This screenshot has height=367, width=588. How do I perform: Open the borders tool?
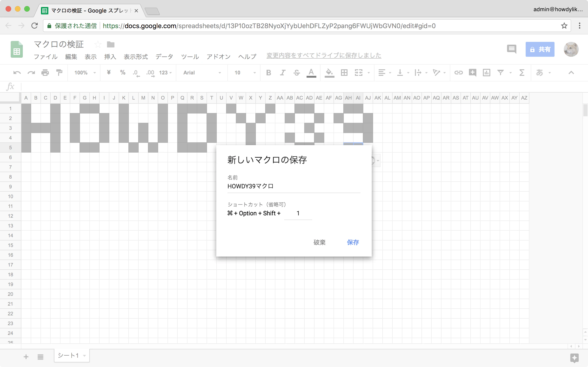344,73
